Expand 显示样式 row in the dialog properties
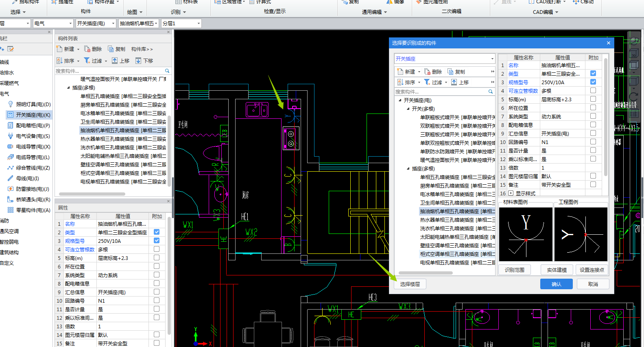 pyautogui.click(x=511, y=193)
